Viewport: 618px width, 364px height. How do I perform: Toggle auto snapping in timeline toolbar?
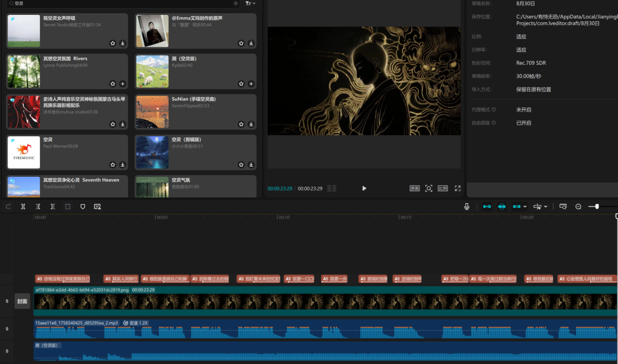[x=502, y=207]
